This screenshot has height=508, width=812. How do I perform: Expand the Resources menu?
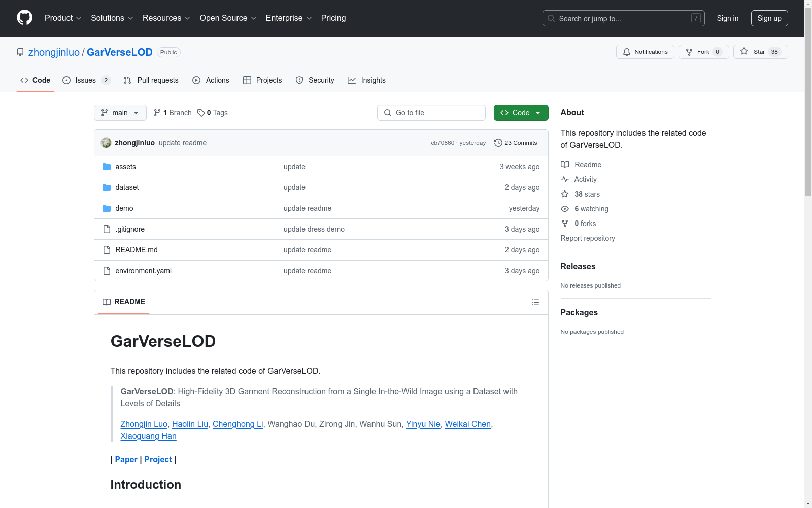(166, 18)
